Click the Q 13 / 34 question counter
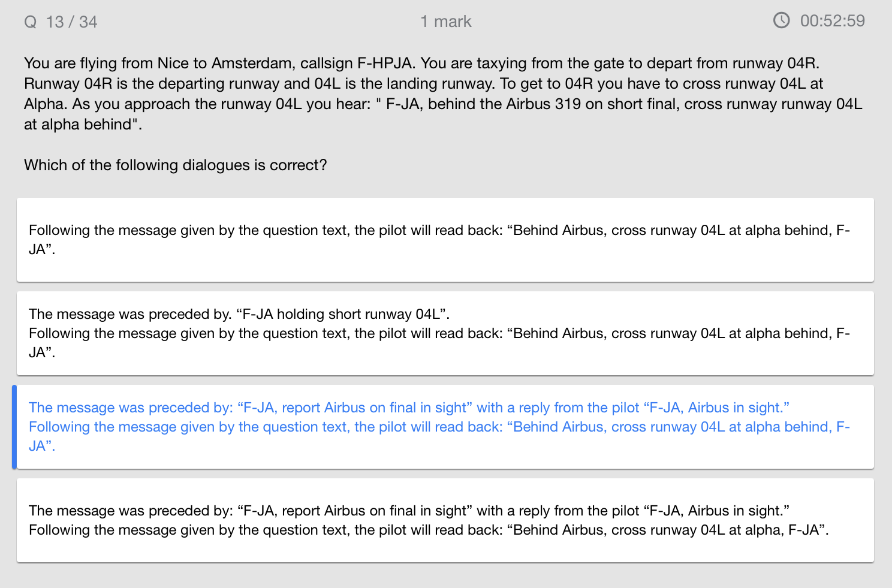This screenshot has height=588, width=892. 61,22
